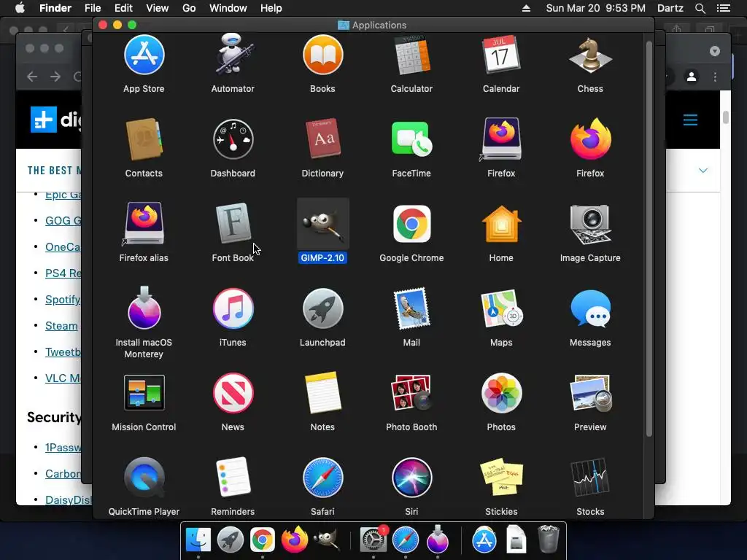Open Steam link in browser window
Screen dimensions: 747x560
click(61, 326)
